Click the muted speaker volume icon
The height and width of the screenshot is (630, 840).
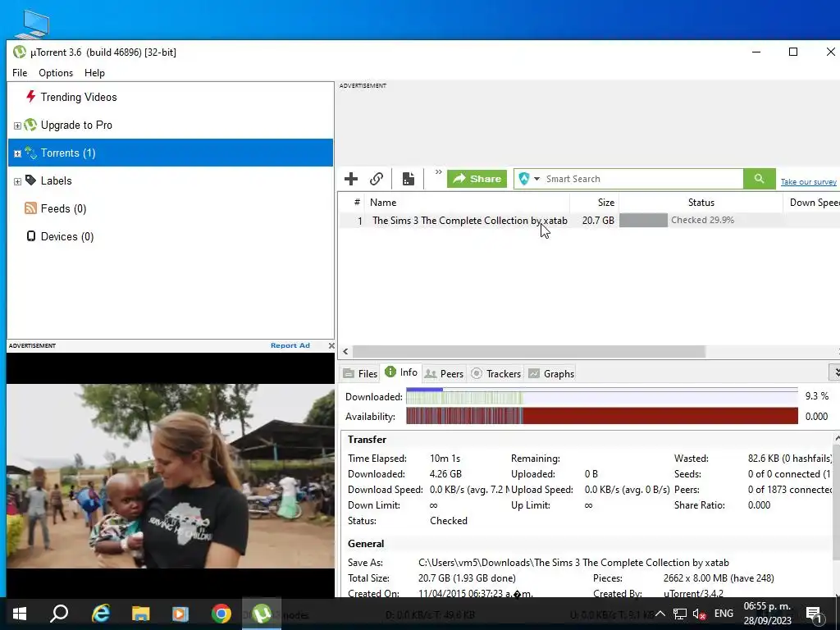click(x=699, y=614)
